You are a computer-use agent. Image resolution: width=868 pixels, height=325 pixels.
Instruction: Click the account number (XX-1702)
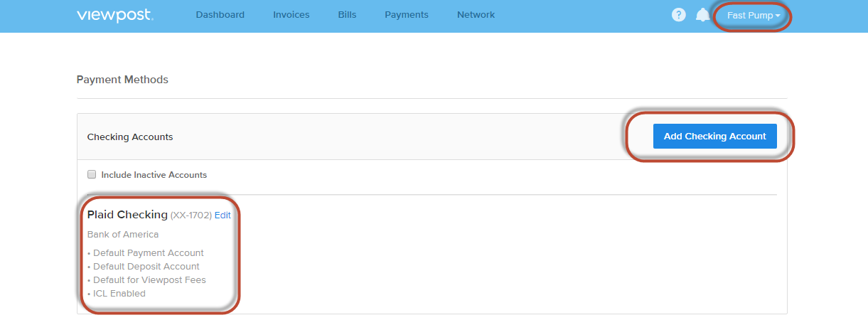[191, 215]
